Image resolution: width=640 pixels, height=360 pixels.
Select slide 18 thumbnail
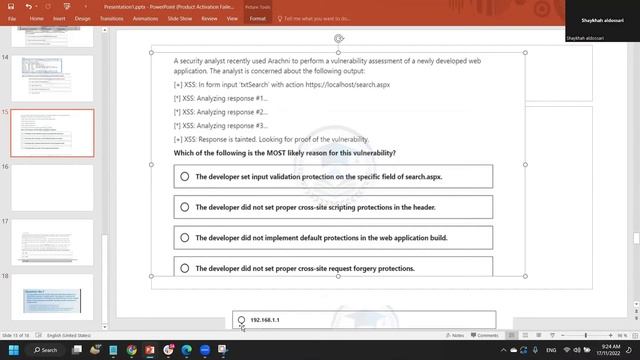52,297
